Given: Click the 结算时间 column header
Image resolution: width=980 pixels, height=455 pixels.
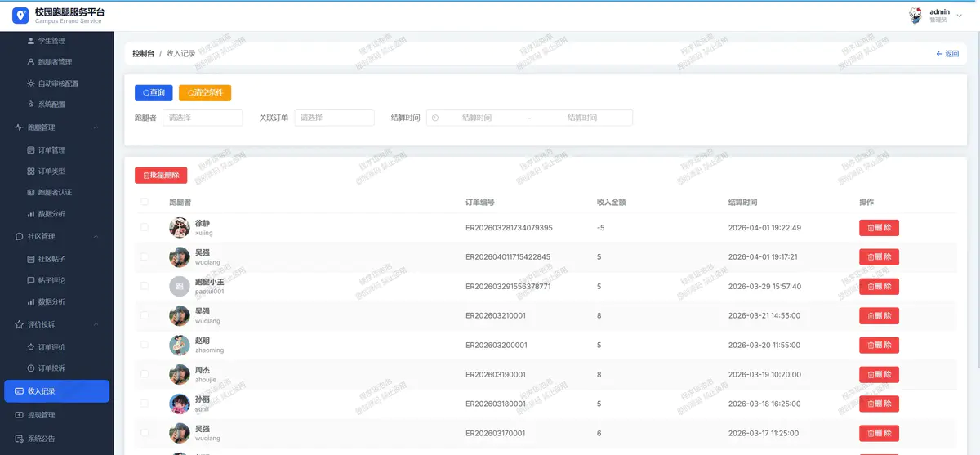Looking at the screenshot, I should (742, 202).
